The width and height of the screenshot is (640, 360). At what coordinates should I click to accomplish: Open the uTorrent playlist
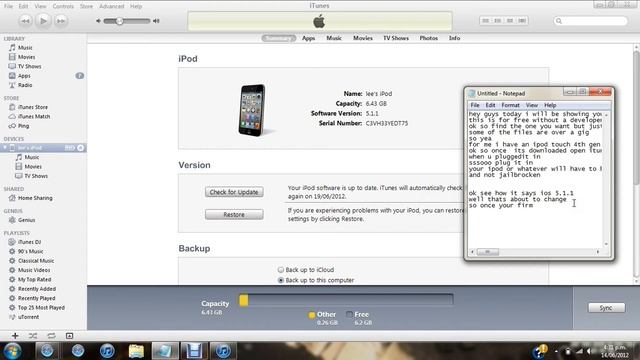(x=28, y=317)
